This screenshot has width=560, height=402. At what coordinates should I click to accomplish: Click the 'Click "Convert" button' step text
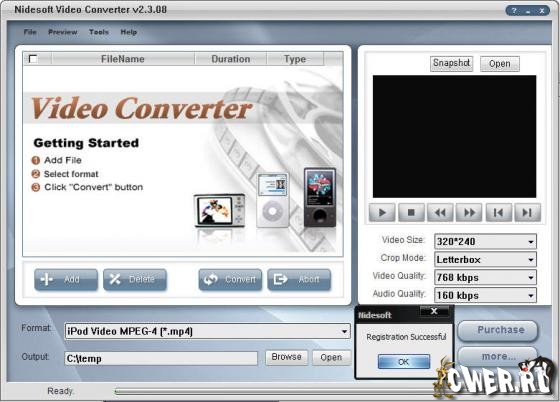click(x=94, y=187)
